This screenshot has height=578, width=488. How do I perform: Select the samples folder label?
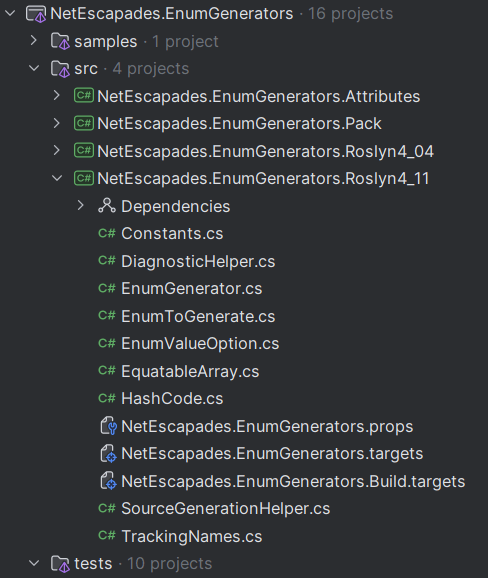106,42
